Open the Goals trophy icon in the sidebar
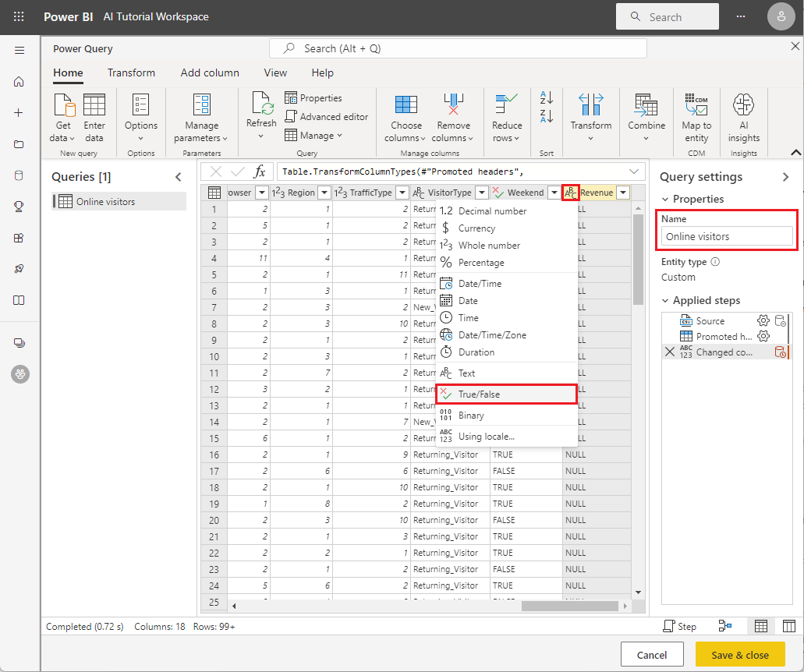The image size is (804, 672). click(19, 207)
